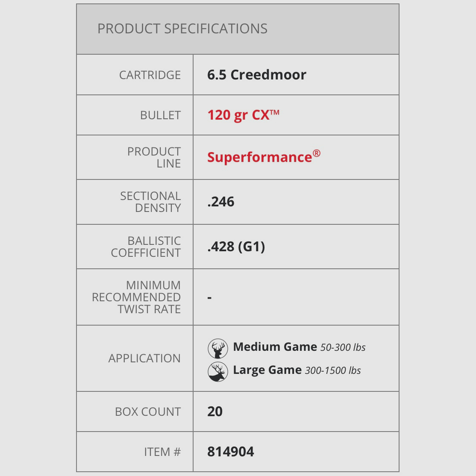Select the .428 (G1) coefficient value
The width and height of the screenshot is (476, 476).
click(x=236, y=247)
